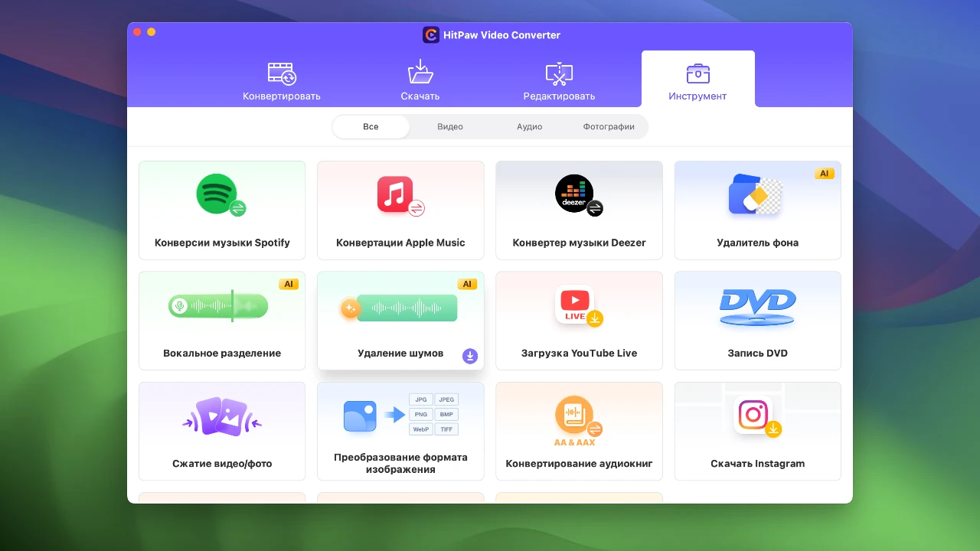The image size is (980, 551).
Task: Open the Вокальное разделение tool card
Action: [x=222, y=321]
